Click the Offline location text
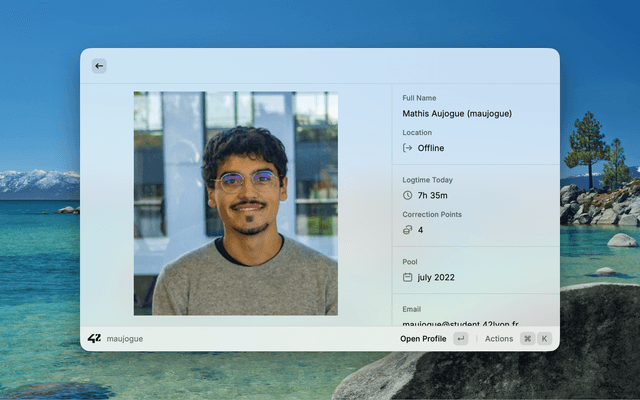The width and height of the screenshot is (640, 400). pos(431,148)
